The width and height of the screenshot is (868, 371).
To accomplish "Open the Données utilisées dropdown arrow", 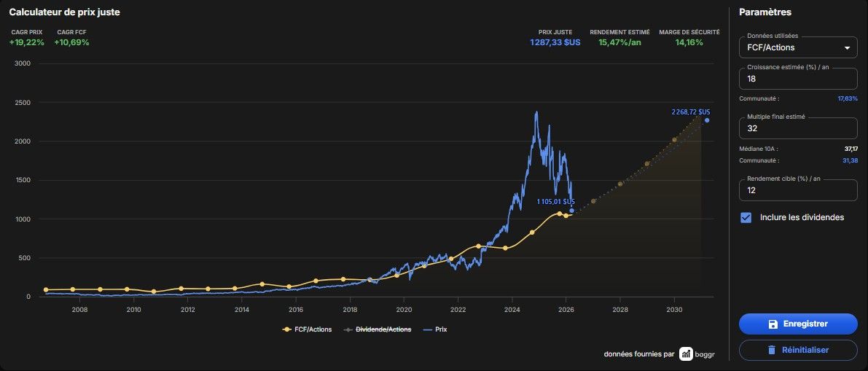I will [846, 47].
